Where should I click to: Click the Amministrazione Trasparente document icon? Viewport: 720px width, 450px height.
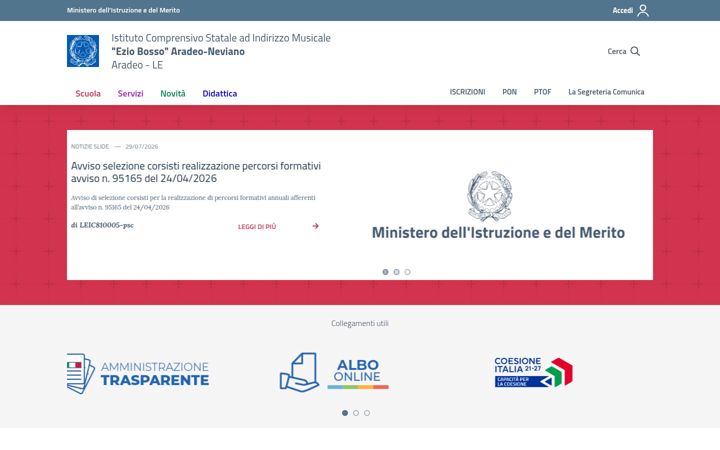coord(80,373)
